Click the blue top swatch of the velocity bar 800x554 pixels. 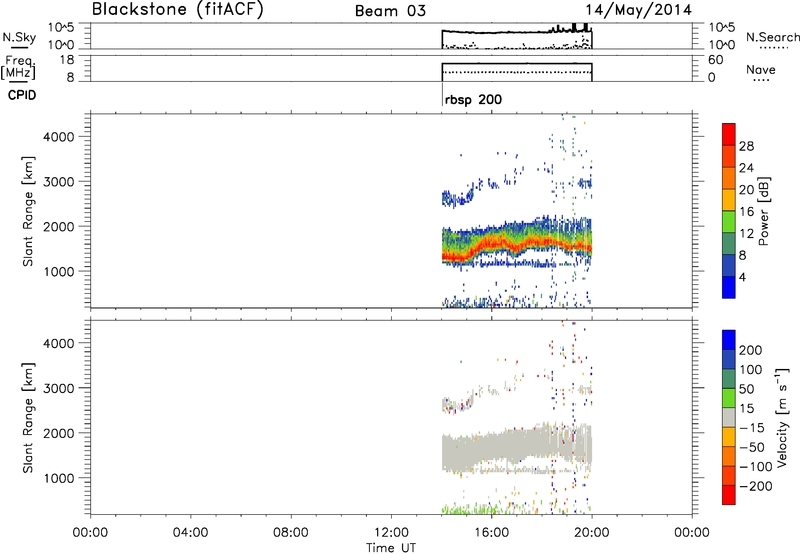pos(729,340)
